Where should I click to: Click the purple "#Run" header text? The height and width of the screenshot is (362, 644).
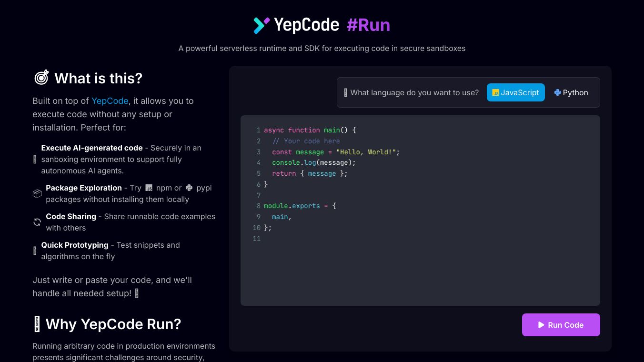point(368,25)
